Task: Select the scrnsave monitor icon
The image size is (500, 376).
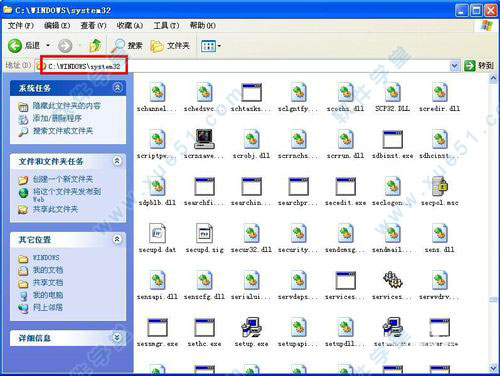Action: tap(204, 139)
